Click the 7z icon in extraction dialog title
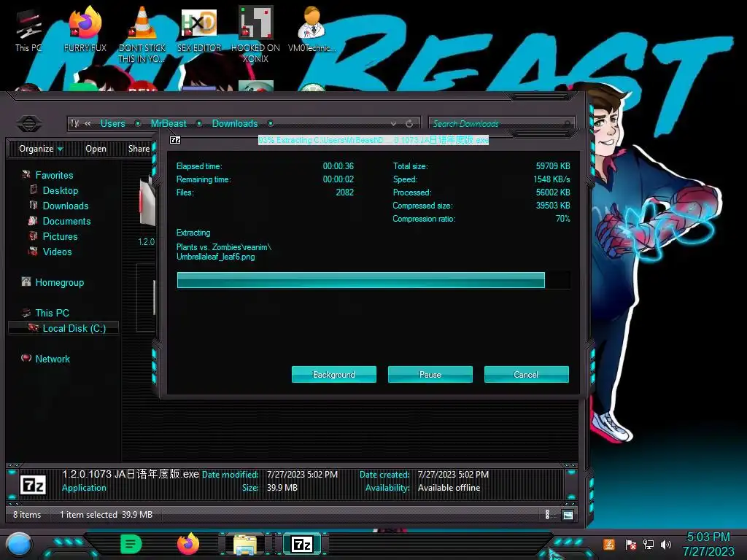The image size is (747, 560). 175,140
